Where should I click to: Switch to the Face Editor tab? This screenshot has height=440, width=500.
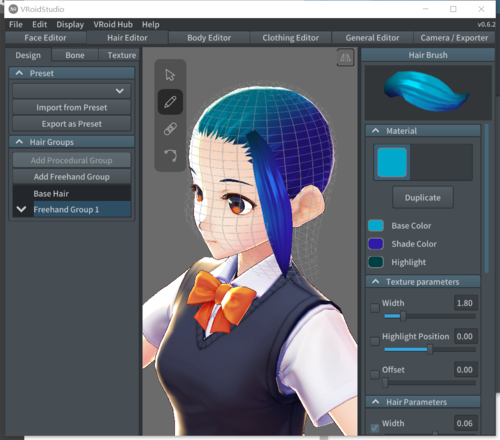(x=45, y=38)
